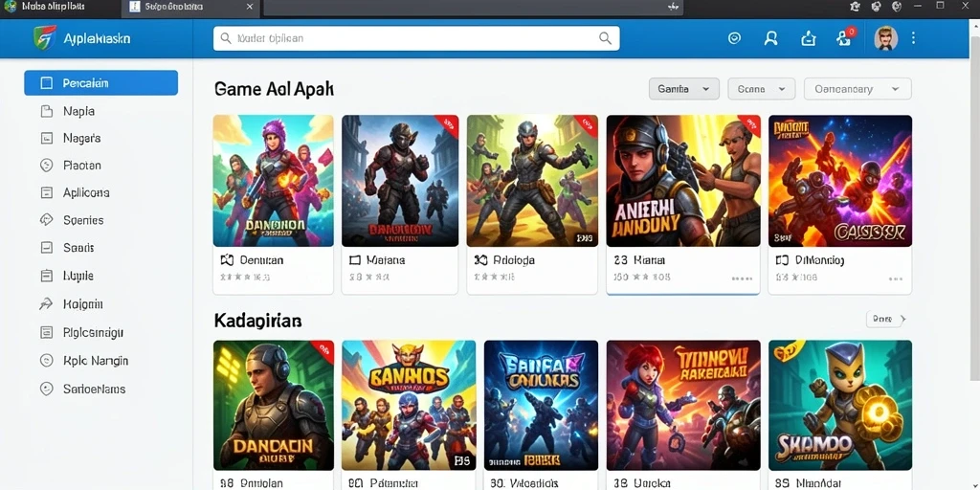Click the Liuple sidebar icon
Screen dimensions: 980x490
tap(46, 276)
